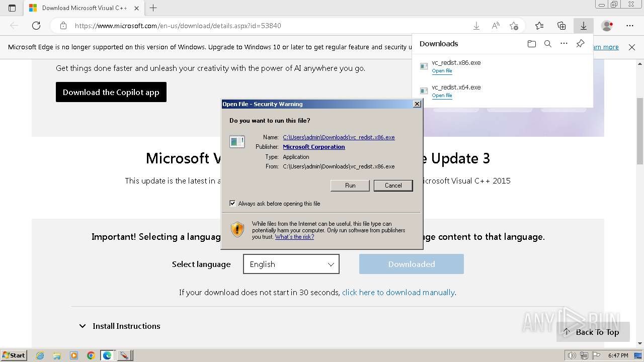Click Download the Copilot app button

(111, 92)
